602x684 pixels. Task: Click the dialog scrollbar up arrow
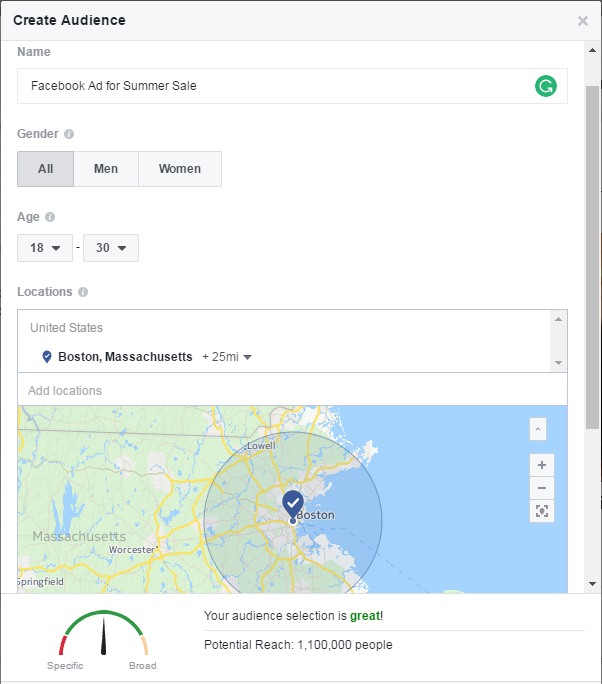[592, 50]
